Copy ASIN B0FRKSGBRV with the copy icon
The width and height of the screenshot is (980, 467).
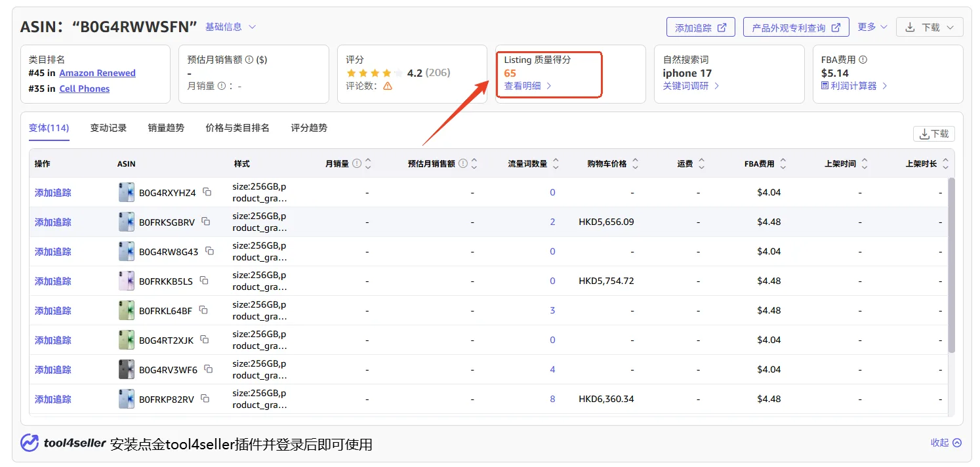click(x=206, y=221)
